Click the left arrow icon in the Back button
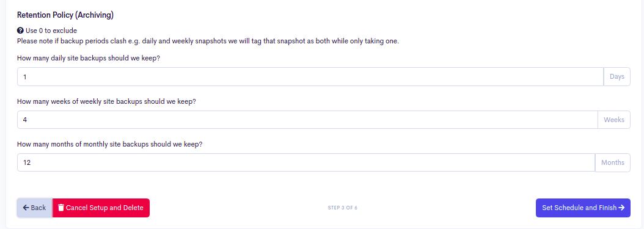644x229 pixels. [26, 208]
